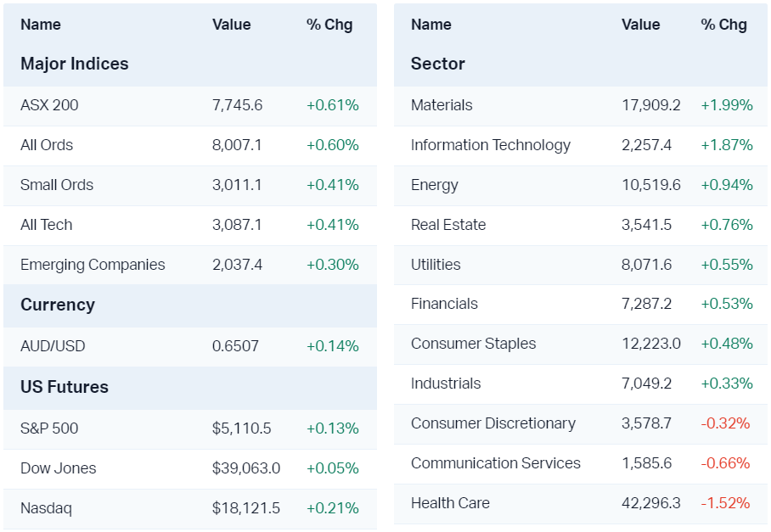Image resolution: width=771 pixels, height=532 pixels.
Task: Select the Energy sector entry
Action: point(435,185)
